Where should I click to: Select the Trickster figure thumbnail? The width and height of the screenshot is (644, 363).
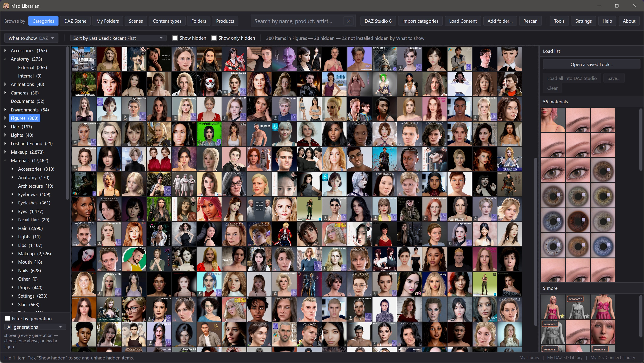tap(385, 59)
